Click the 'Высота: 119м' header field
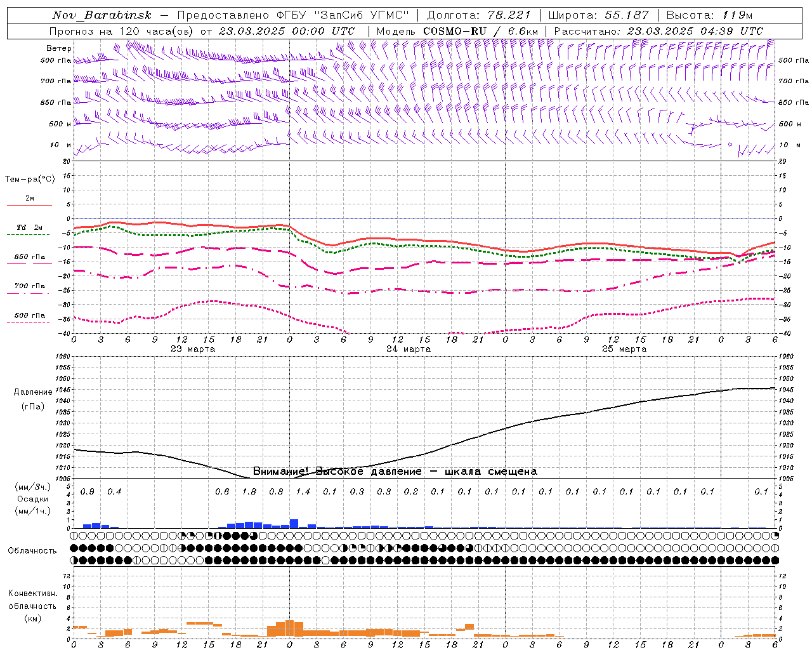 click(x=710, y=15)
